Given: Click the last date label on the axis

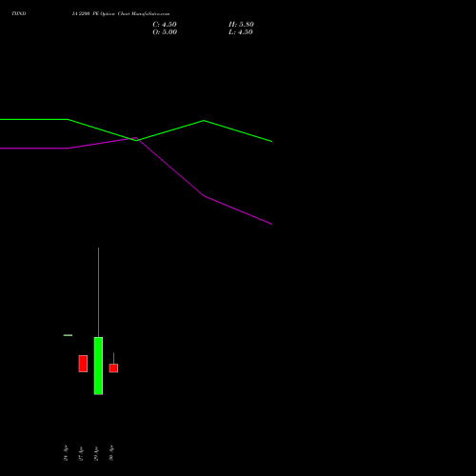Looking at the screenshot, I should click(111, 453).
